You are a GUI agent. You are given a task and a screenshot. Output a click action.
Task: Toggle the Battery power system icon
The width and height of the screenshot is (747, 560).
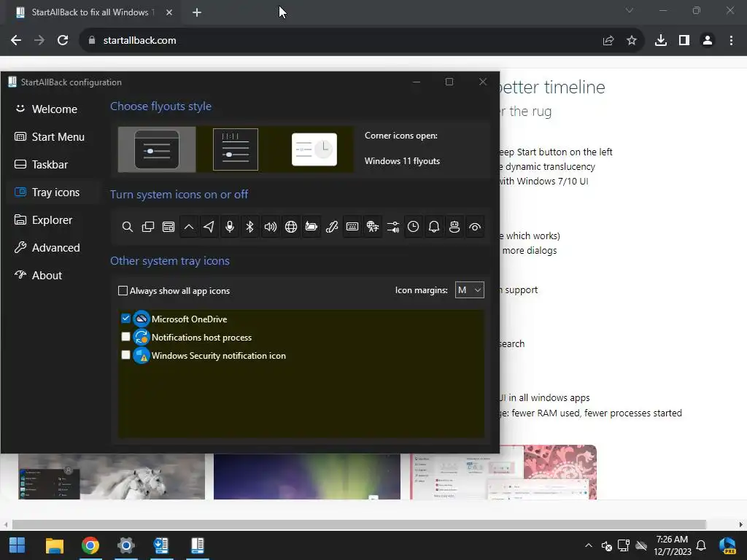tap(311, 227)
